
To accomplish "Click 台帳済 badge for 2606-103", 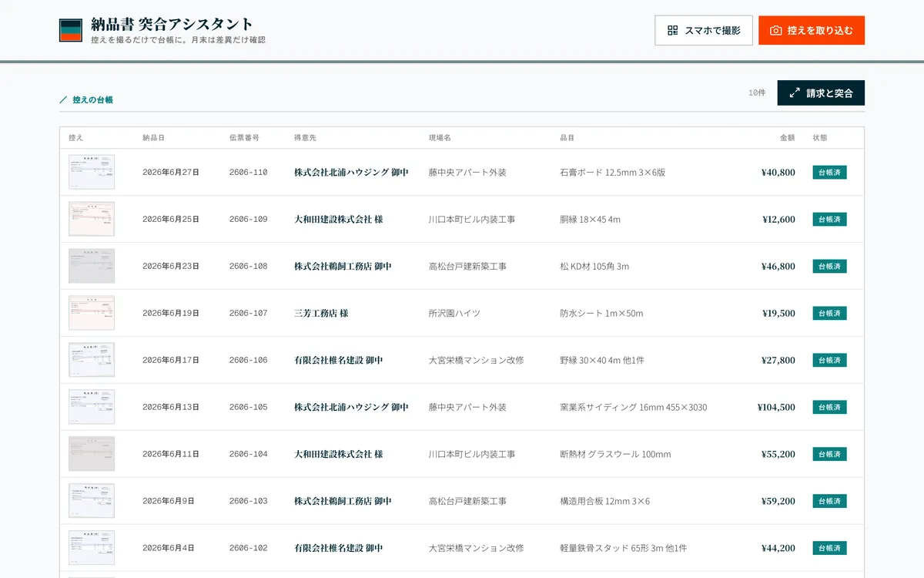I will click(x=829, y=501).
